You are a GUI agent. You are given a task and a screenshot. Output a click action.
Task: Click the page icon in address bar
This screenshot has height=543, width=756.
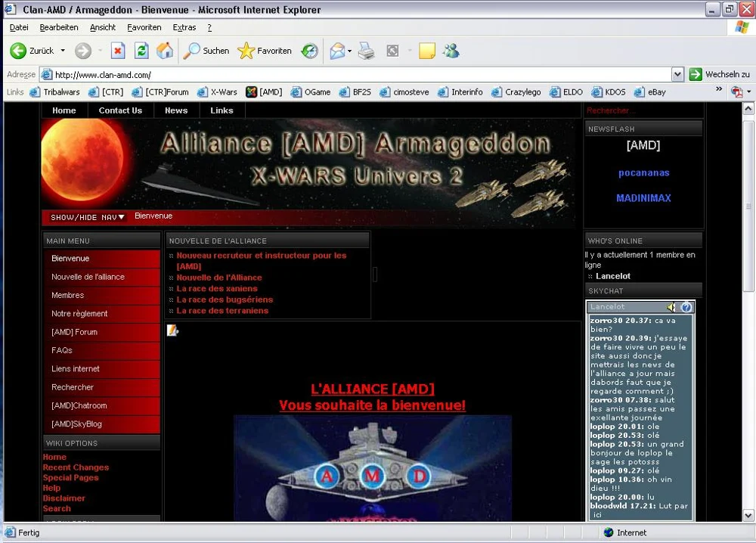(46, 74)
